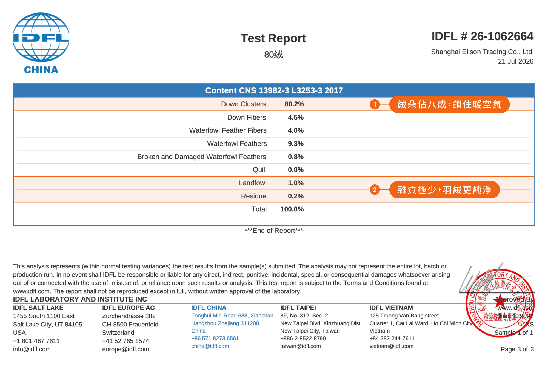Select the Residue 0.2% value
Image resolution: width=548 pixels, height=392 pixels.
[296, 196]
